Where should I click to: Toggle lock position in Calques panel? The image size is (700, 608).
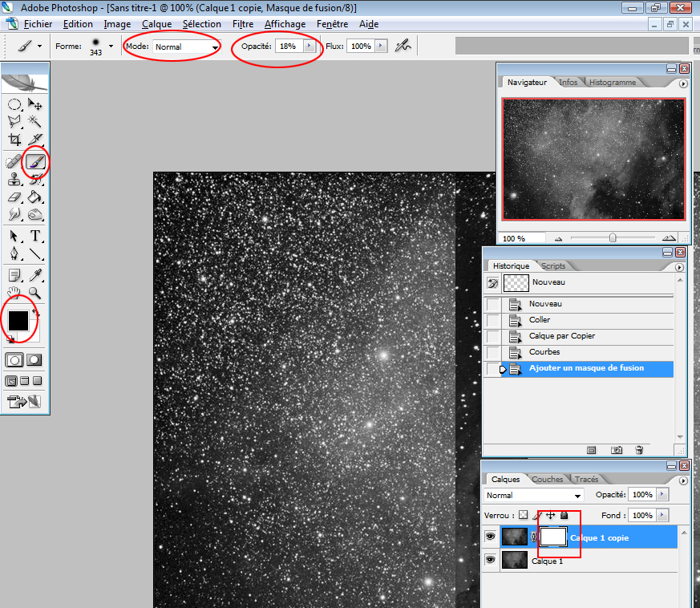(x=550, y=515)
